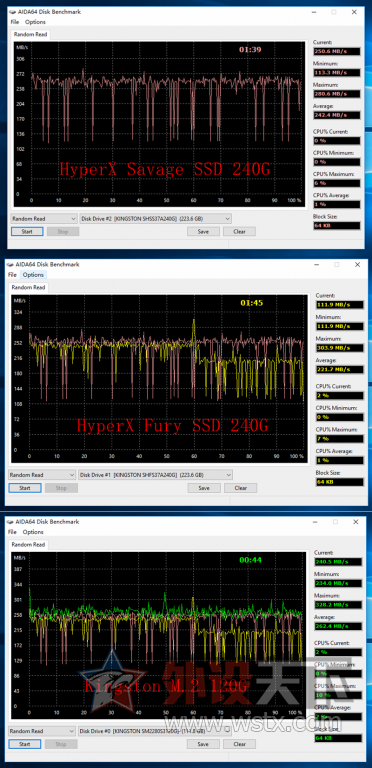Click Minimum value 113.3 MB/s
This screenshot has width=372, height=768.
pyautogui.click(x=337, y=72)
